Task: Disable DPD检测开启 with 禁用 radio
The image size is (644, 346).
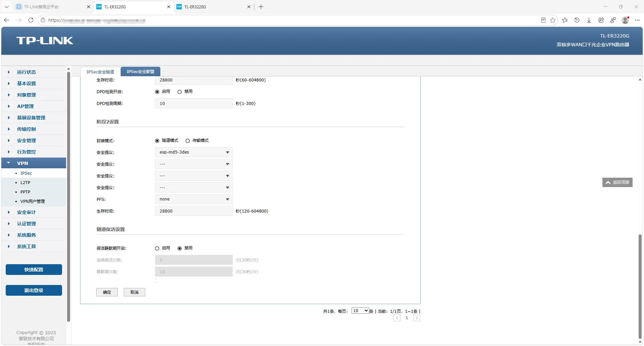Action: pos(179,92)
